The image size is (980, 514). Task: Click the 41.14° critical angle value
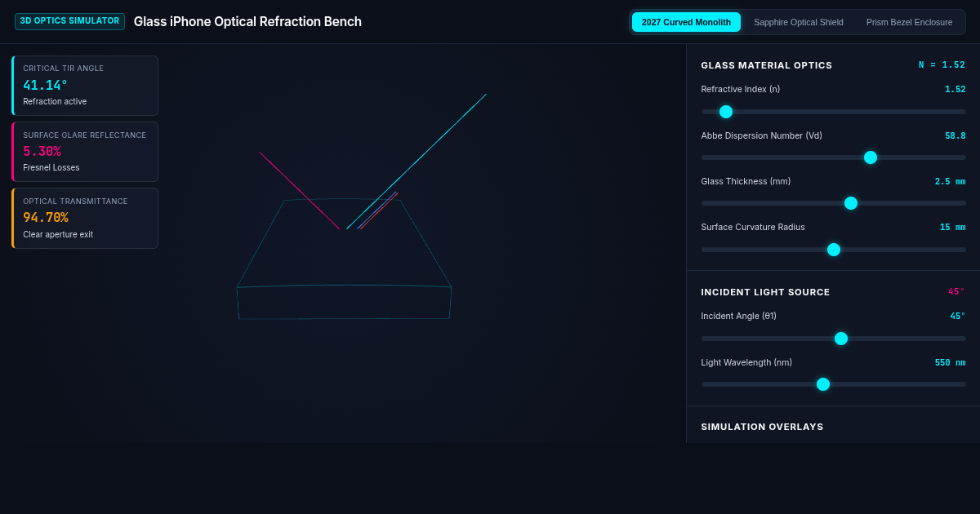45,85
